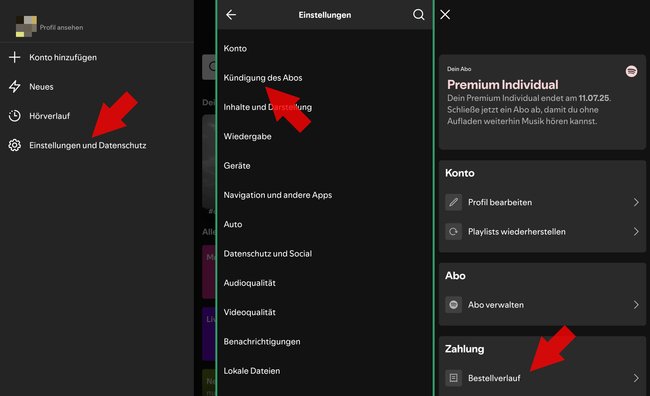Click the receipt icon beside Bestellverlauf
This screenshot has width=650, height=396.
[x=454, y=378]
